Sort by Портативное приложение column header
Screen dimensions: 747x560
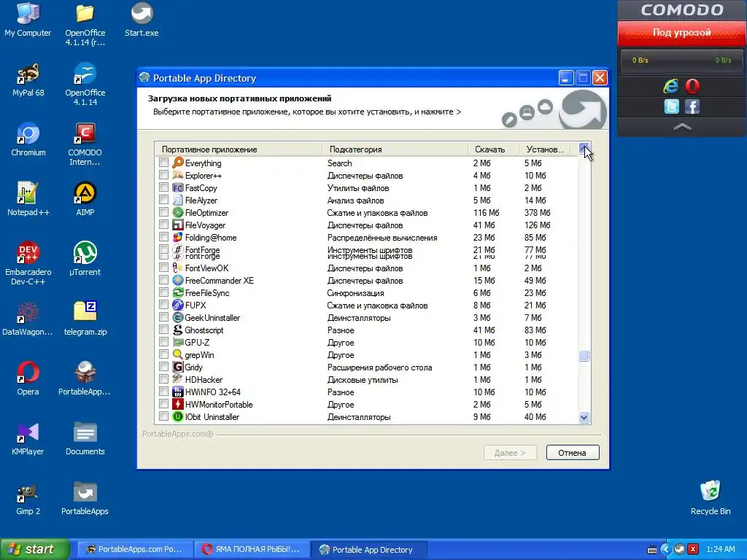[x=239, y=149]
